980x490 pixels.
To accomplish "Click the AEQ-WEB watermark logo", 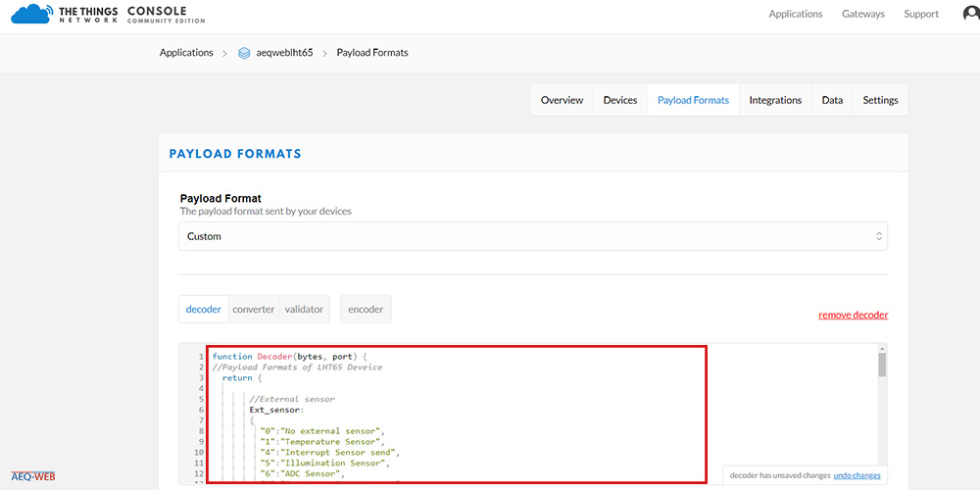I will click(33, 477).
